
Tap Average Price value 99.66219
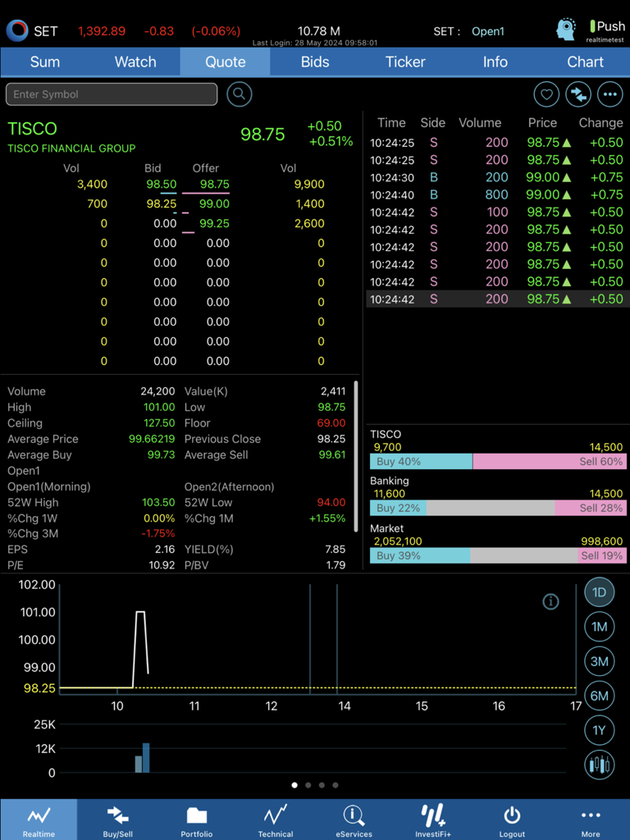click(x=152, y=440)
